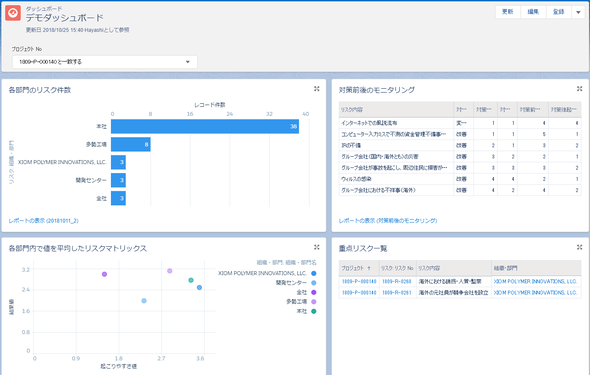Viewport: 590px width, 375px height.
Task: Open the dropdown arrow next to 登録 button
Action: 578,12
